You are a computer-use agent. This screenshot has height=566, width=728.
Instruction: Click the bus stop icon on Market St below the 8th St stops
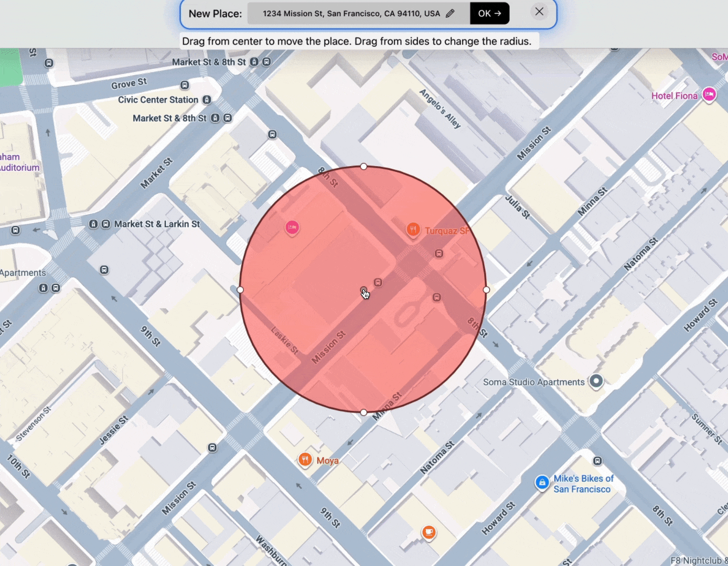tap(272, 135)
